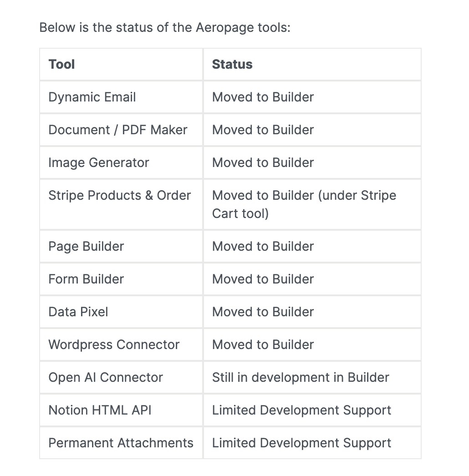Select the "Permanent Attachments" cell
This screenshot has height=476, width=469.
pos(121,443)
